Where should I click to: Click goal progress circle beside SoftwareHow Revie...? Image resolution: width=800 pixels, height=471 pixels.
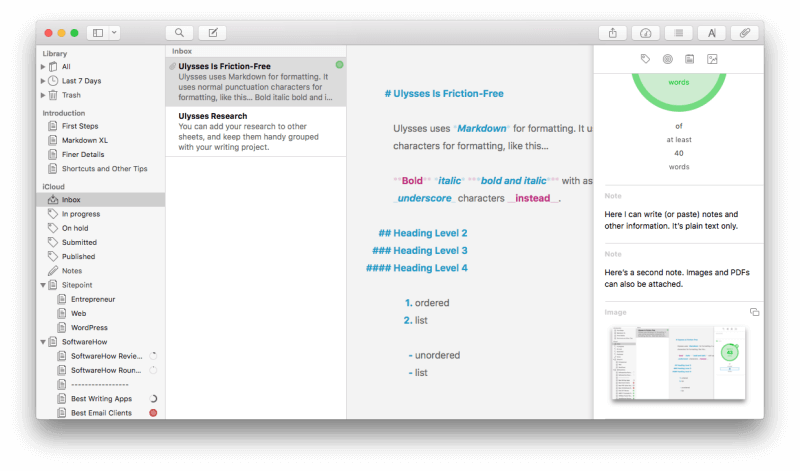point(153,356)
